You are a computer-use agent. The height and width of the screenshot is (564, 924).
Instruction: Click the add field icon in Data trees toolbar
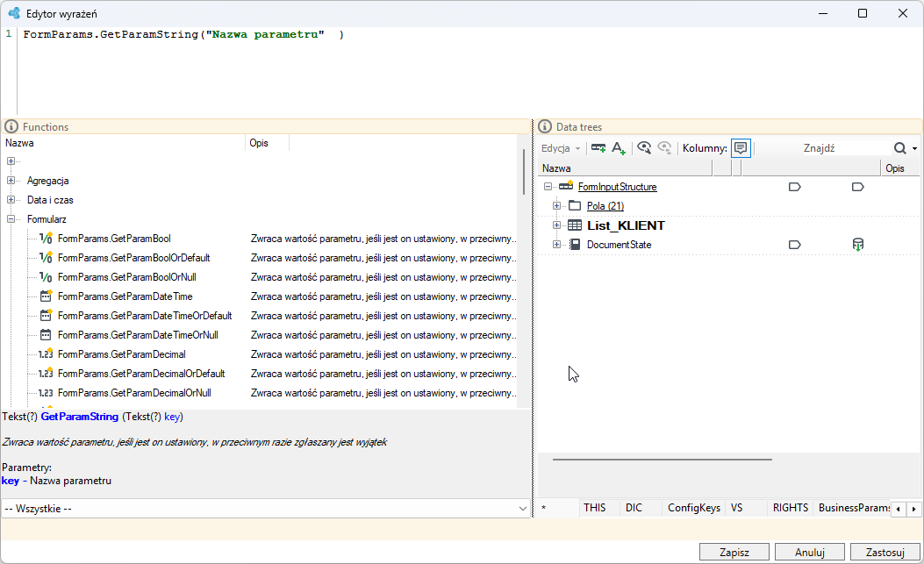click(x=598, y=148)
